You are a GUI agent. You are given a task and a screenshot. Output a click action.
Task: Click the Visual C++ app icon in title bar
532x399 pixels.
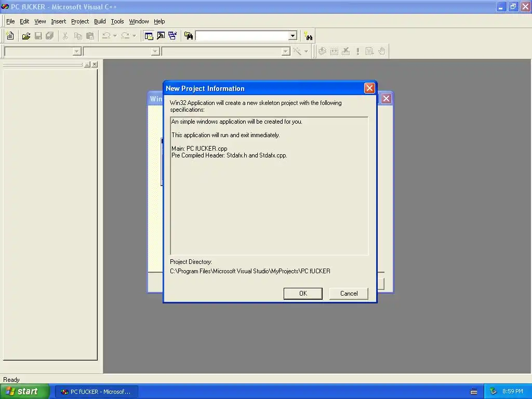(x=5, y=6)
